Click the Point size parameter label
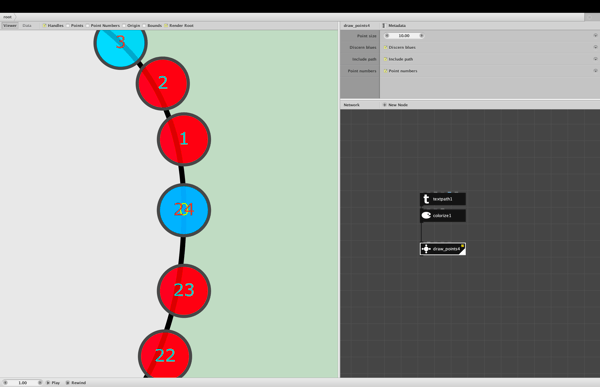The image size is (600, 387). [367, 36]
